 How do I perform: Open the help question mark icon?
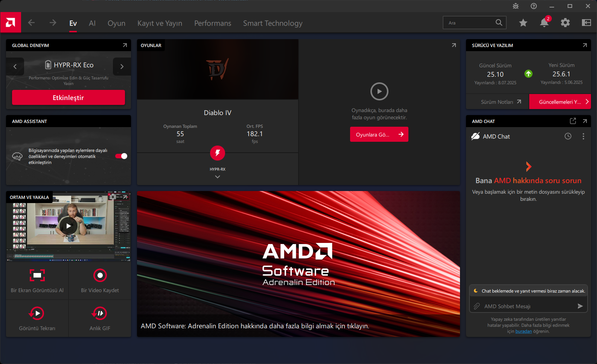534,6
